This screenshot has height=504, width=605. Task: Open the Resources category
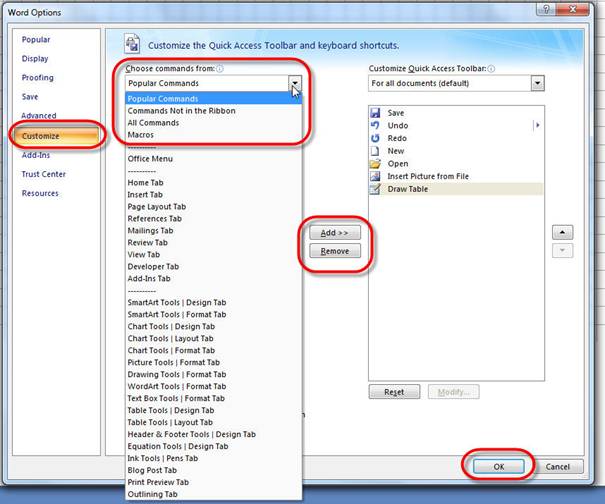click(x=40, y=193)
